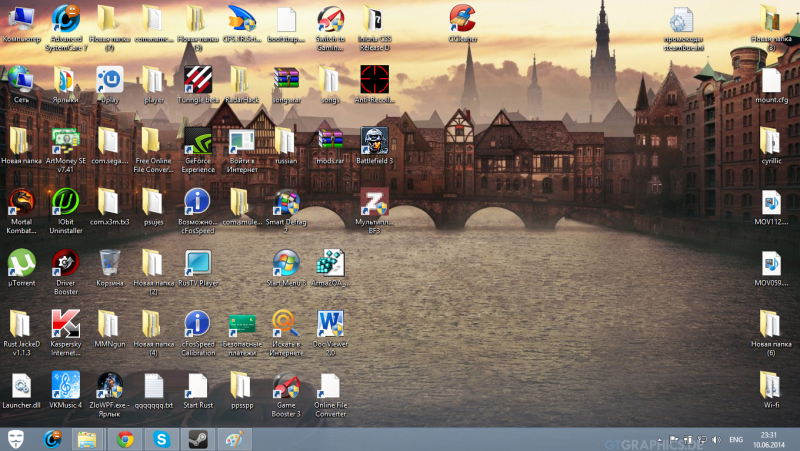Viewport: 800px width, 451px height.
Task: Open Advanced SystemCare 7 desktop shortcut
Action: (66, 19)
